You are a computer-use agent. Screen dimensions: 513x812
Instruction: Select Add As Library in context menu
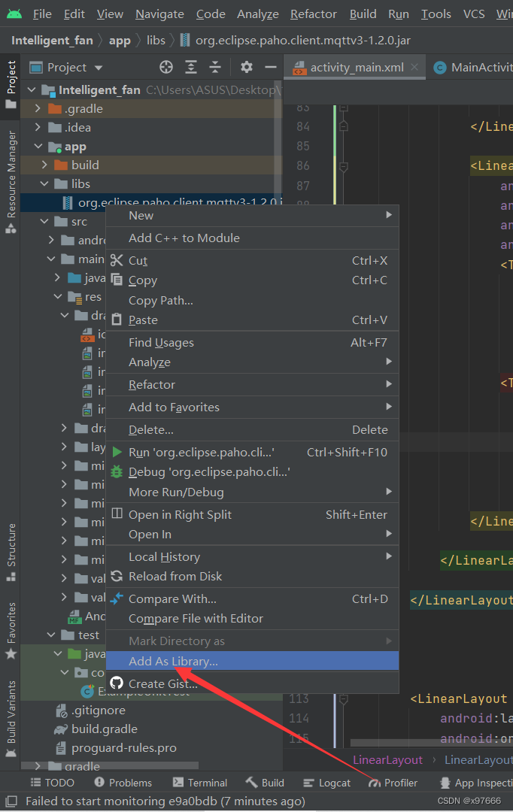(173, 662)
